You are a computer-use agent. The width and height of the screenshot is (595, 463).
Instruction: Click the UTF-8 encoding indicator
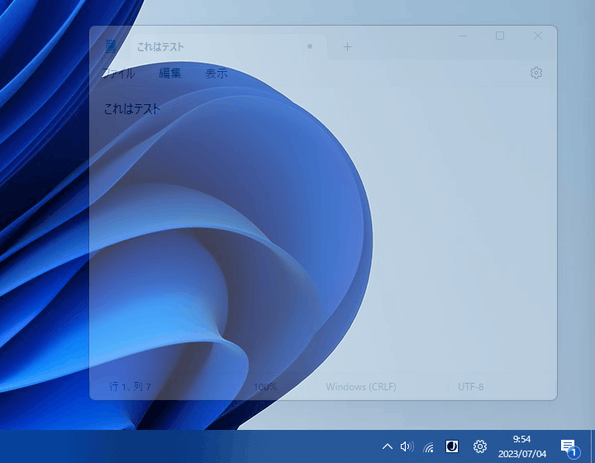[x=471, y=387]
